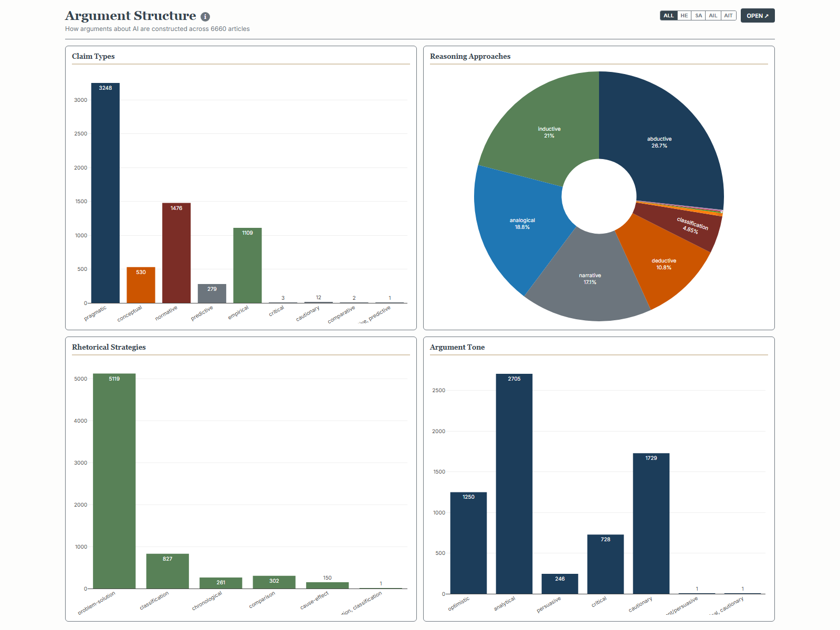
Task: Switch to the HE source filter
Action: point(684,16)
